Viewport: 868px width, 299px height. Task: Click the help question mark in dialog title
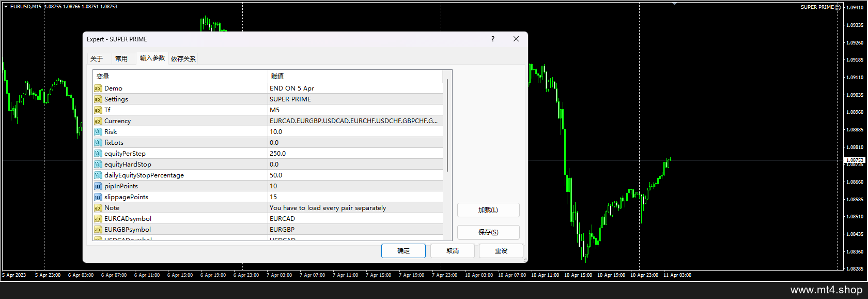493,39
